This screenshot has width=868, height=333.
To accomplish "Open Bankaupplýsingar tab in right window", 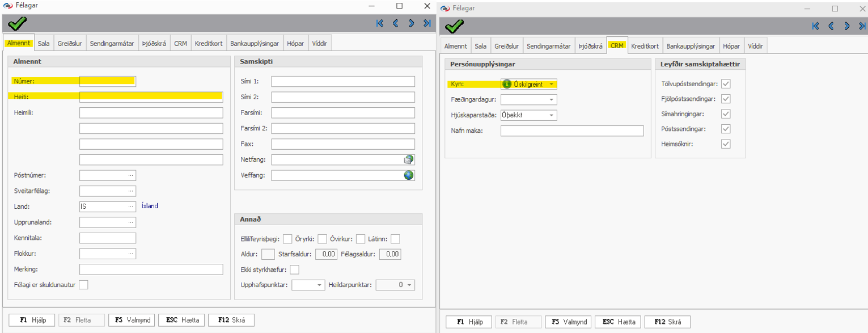I will [691, 47].
